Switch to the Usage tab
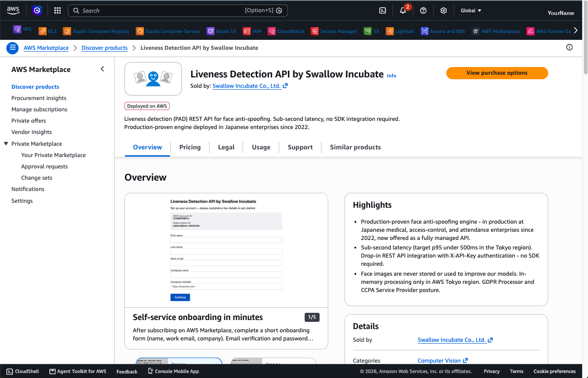Screen dimensions: 588x378 click(261, 147)
